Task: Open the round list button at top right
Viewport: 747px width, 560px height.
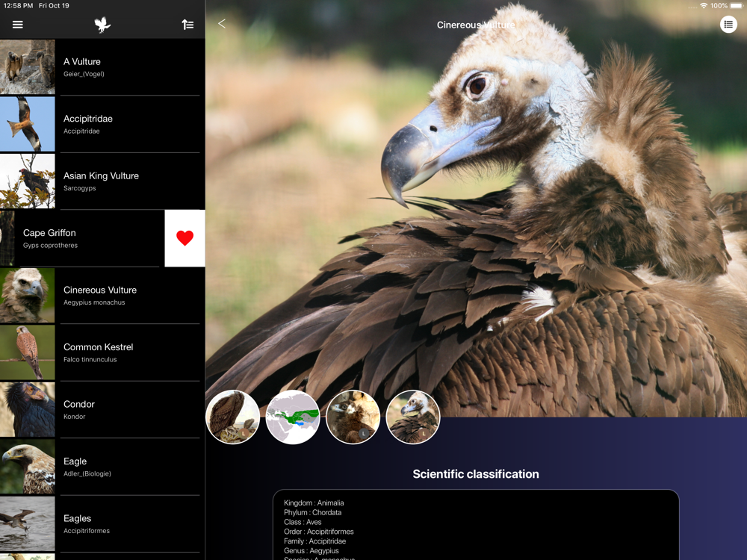Action: coord(728,25)
